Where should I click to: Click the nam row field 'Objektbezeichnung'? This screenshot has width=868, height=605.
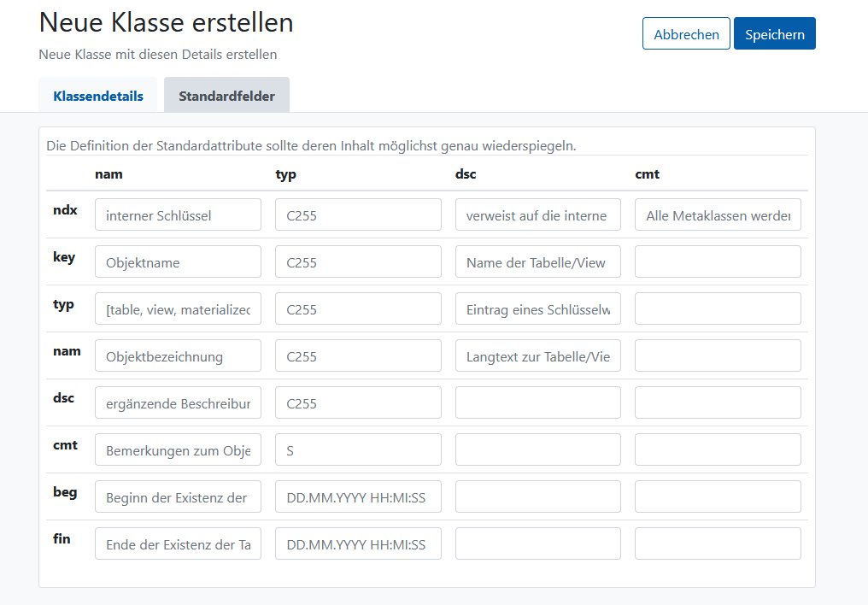click(178, 356)
